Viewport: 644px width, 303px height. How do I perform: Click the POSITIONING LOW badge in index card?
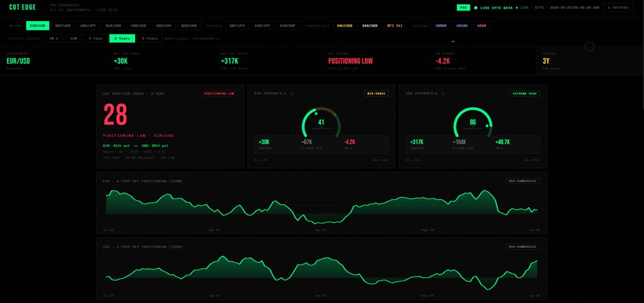point(219,93)
